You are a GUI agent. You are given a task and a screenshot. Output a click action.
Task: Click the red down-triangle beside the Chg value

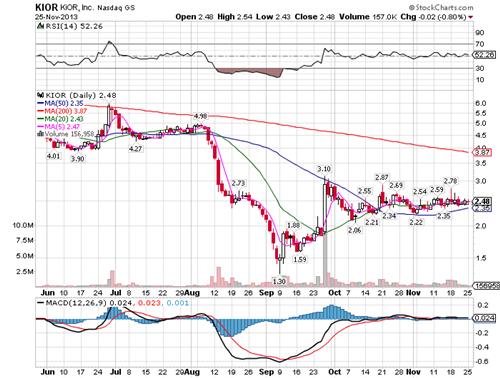click(471, 17)
